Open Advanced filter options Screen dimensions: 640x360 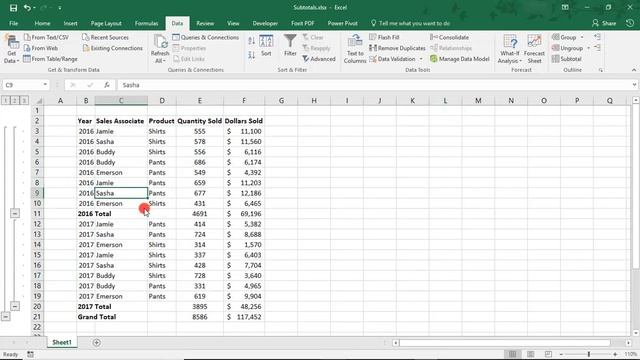coord(319,59)
